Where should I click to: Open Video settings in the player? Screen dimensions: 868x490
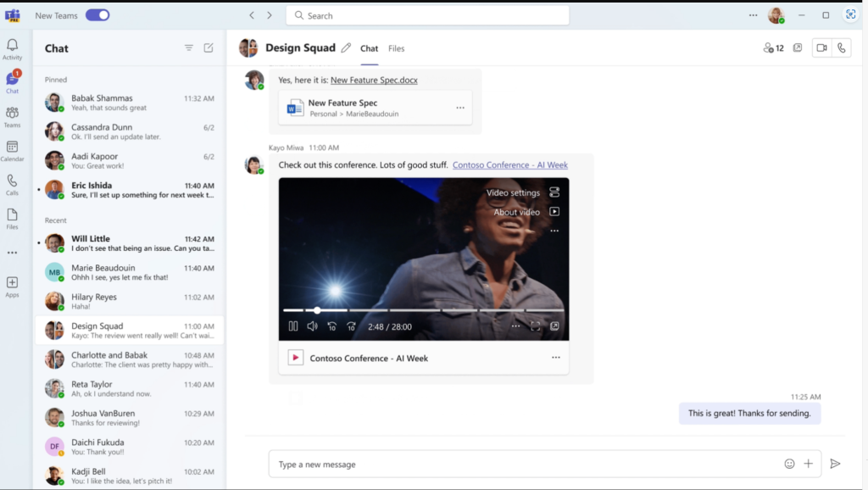coord(522,192)
